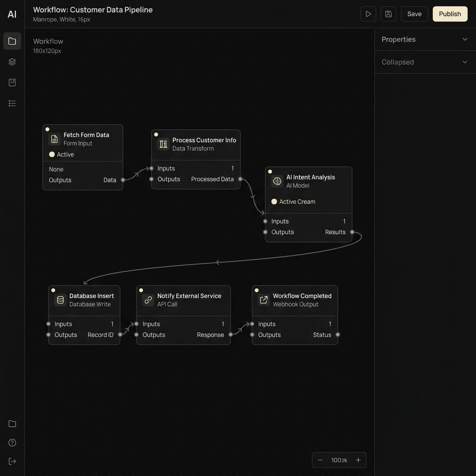Click the API Call subtitle text
This screenshot has height=476, width=476.
(x=167, y=304)
